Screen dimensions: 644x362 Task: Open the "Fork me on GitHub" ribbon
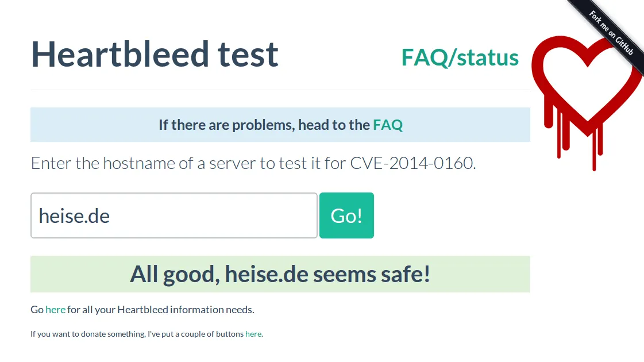point(612,32)
